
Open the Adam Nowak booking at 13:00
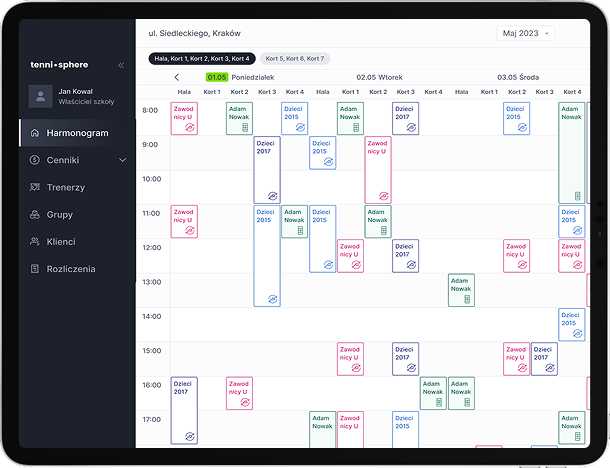pyautogui.click(x=461, y=289)
